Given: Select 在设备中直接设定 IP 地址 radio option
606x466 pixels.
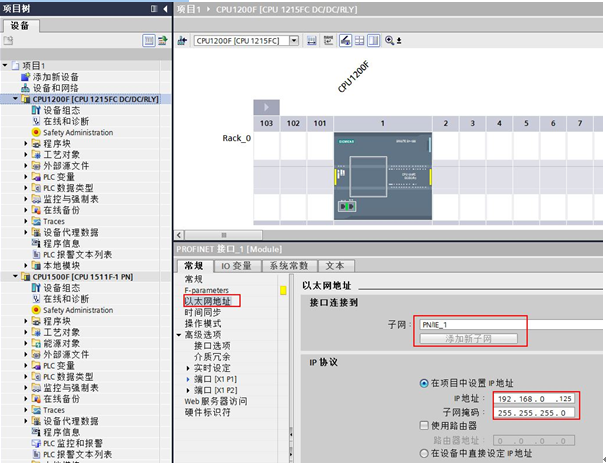Looking at the screenshot, I should (424, 453).
